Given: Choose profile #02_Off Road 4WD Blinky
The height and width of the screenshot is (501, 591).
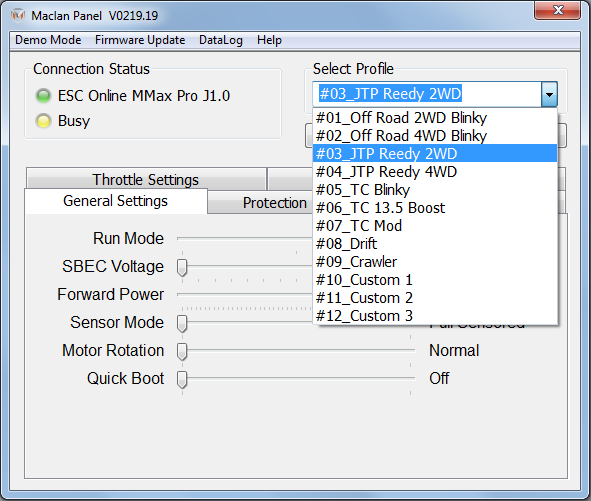Looking at the screenshot, I should tap(435, 136).
